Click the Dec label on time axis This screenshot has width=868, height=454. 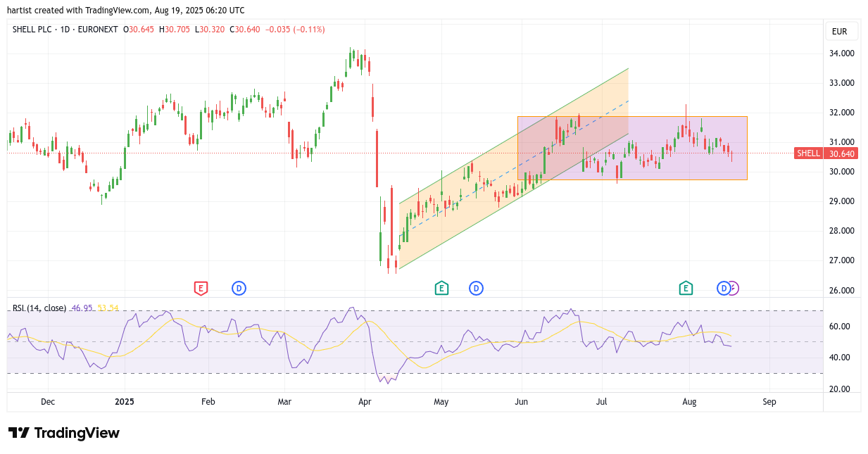pos(48,402)
